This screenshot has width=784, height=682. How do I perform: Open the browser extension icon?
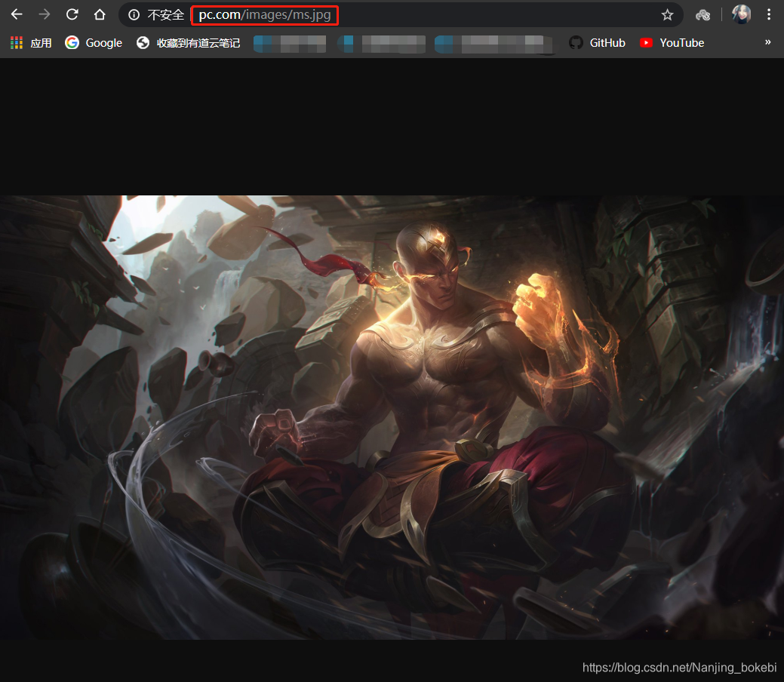coord(703,15)
